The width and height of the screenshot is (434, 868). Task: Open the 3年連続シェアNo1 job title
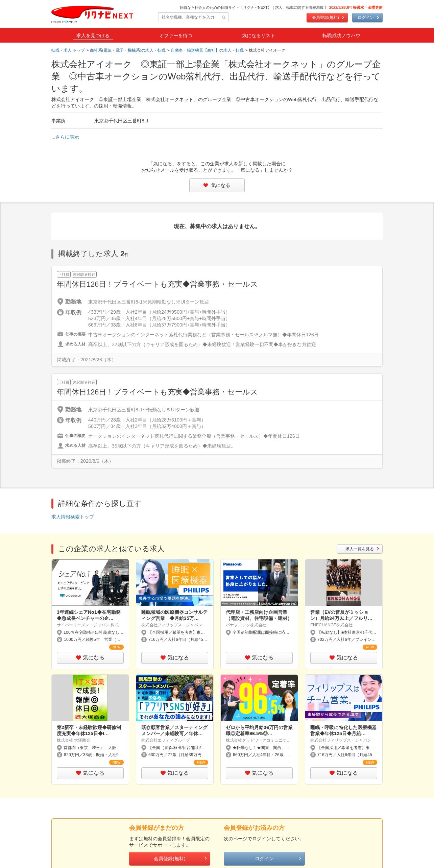[89, 615]
